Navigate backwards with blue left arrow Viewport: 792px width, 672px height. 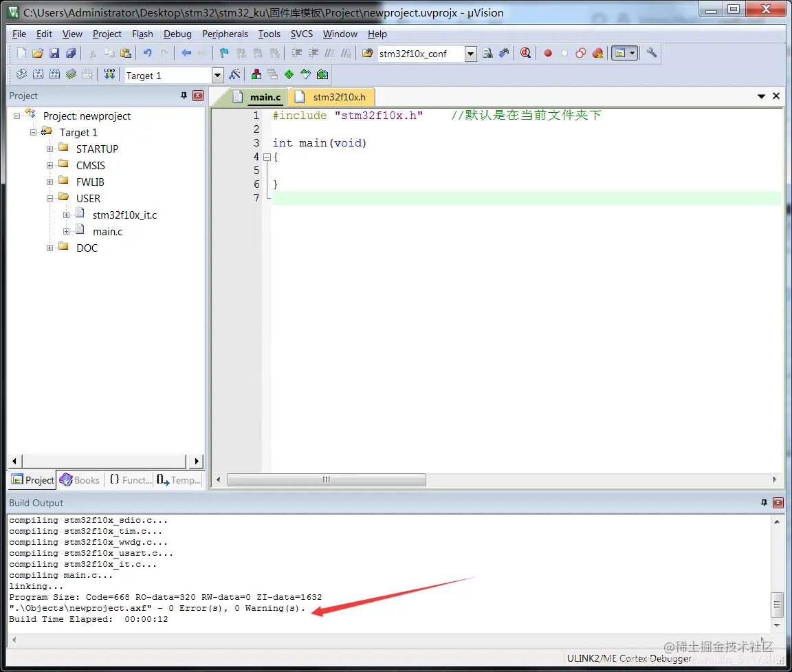coord(186,53)
